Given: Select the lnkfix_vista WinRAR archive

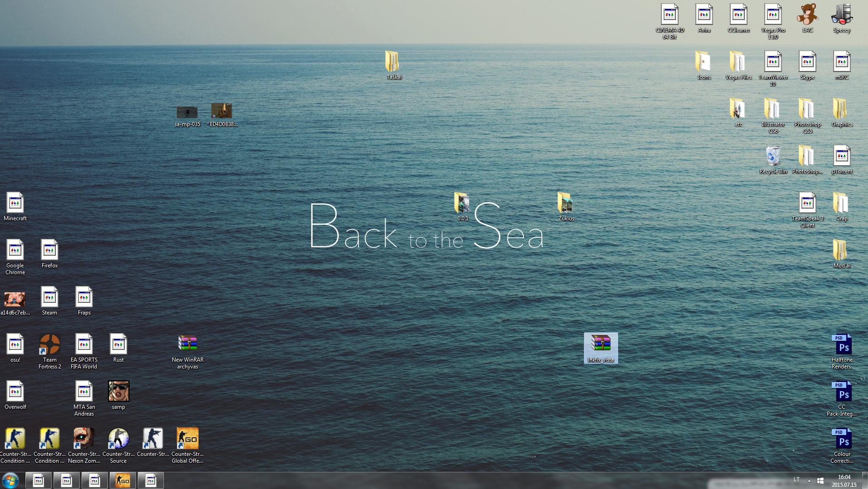Looking at the screenshot, I should click(x=601, y=348).
